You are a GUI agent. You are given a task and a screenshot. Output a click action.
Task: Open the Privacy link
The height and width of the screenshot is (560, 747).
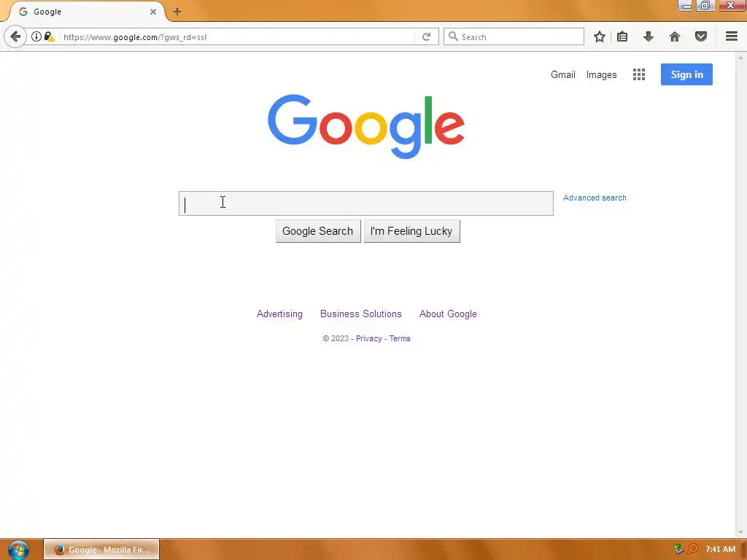(x=368, y=338)
